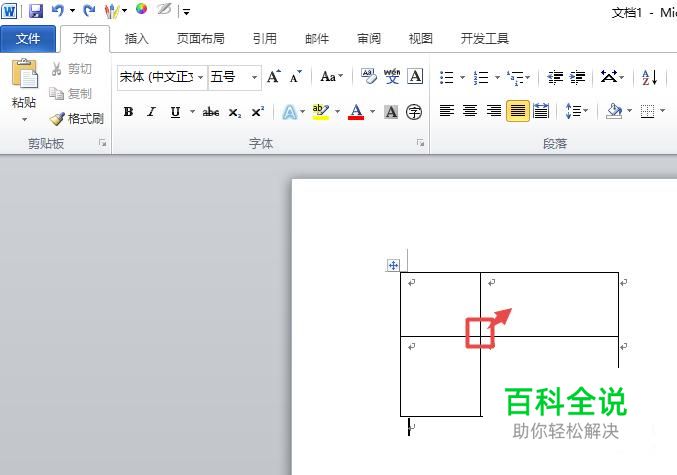677x475 pixels.
Task: Open the text effects glowing A menu
Action: [294, 112]
